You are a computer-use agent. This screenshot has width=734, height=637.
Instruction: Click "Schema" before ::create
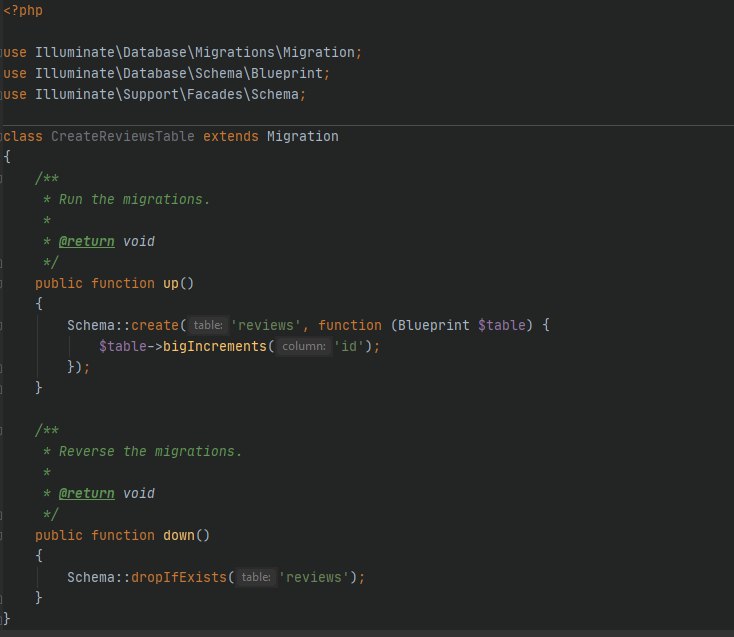pyautogui.click(x=91, y=325)
